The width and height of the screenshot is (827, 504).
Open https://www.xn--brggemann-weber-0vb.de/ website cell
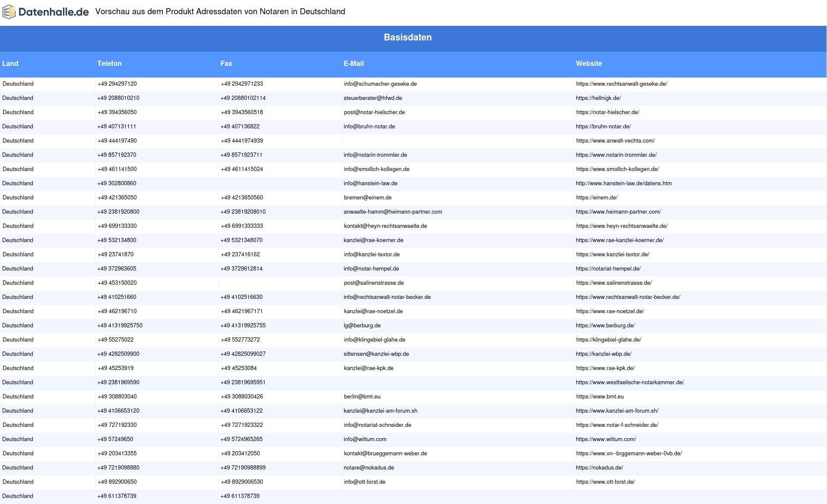pos(629,454)
